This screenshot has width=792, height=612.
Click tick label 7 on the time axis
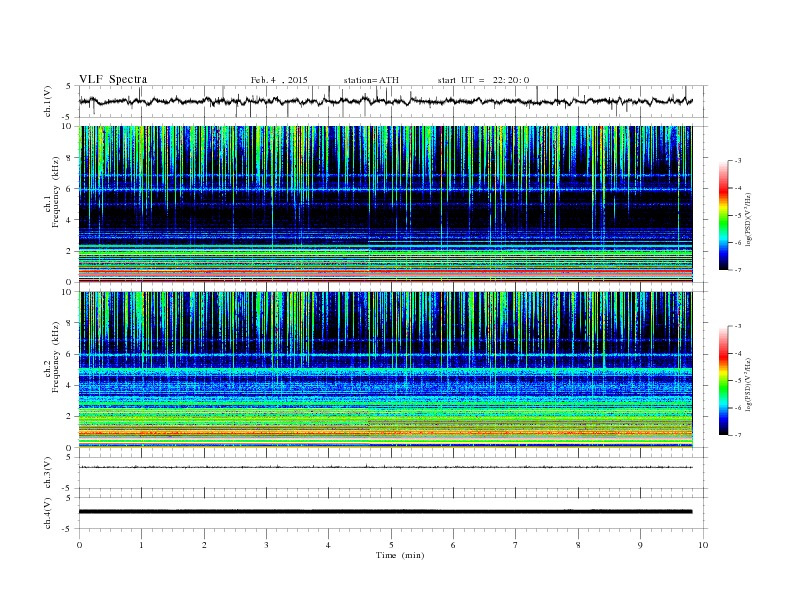pos(516,545)
